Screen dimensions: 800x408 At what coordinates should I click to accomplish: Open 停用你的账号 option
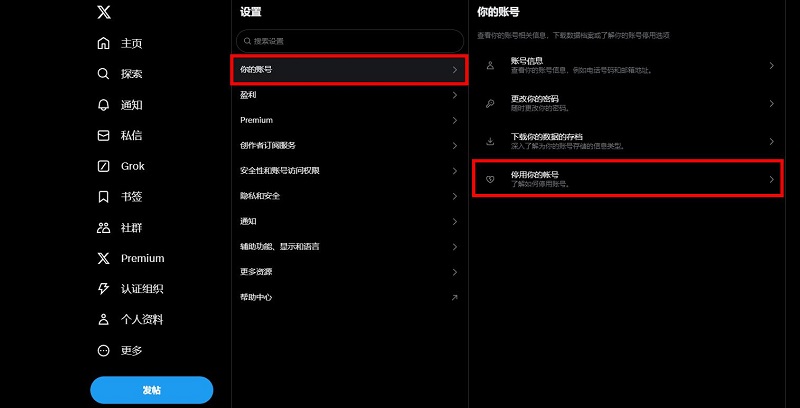tap(628, 178)
